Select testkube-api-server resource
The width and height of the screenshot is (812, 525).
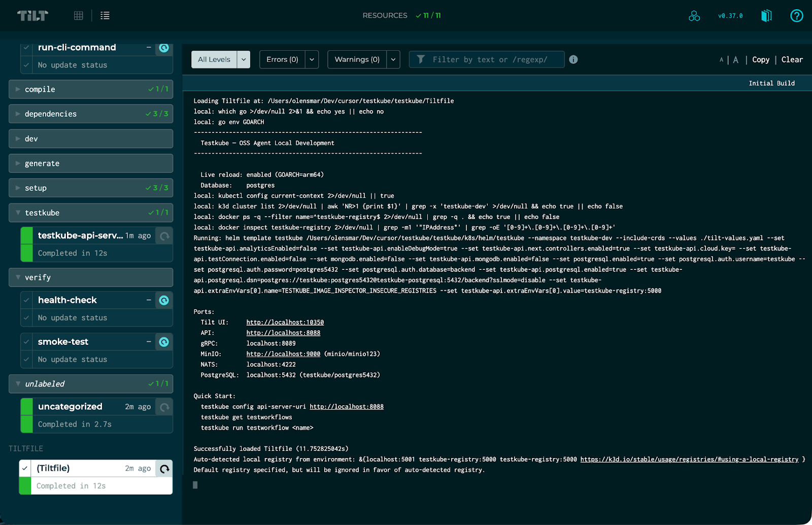click(x=81, y=236)
